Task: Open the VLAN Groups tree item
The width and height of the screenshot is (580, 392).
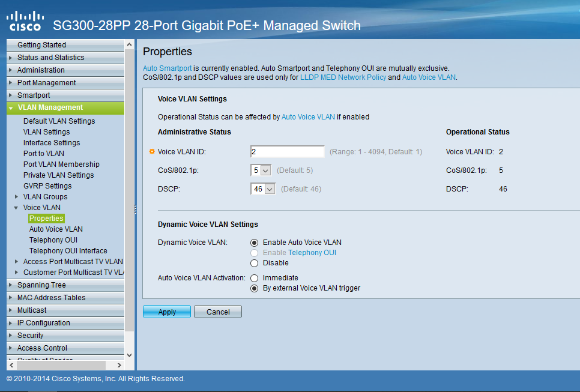Action: click(x=46, y=197)
